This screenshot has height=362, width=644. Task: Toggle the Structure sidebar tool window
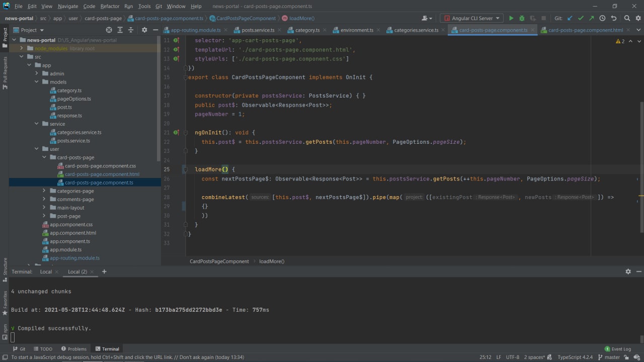[5, 270]
